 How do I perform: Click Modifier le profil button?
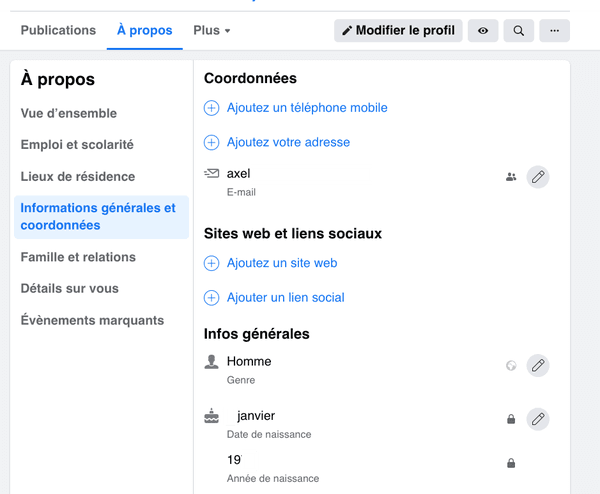click(398, 31)
